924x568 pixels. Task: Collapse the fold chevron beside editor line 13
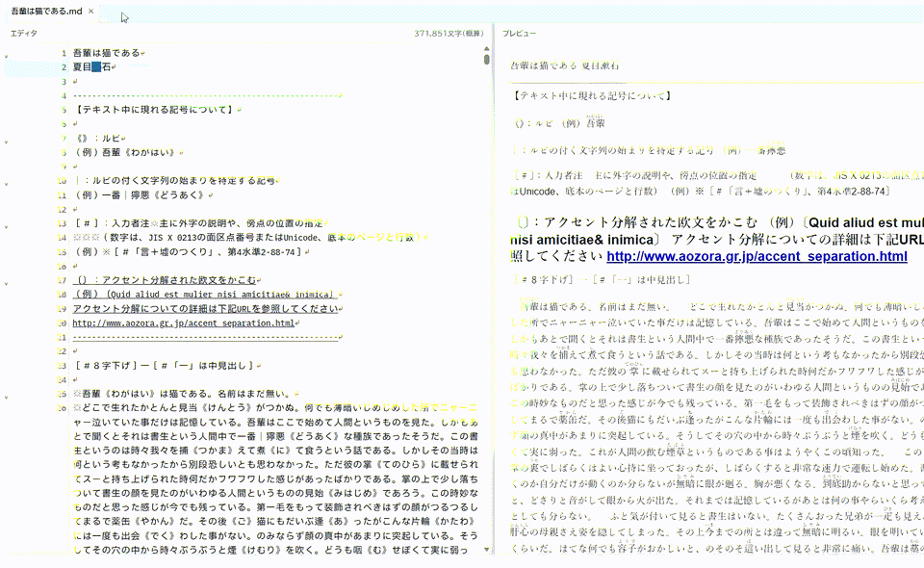[x=7, y=227]
